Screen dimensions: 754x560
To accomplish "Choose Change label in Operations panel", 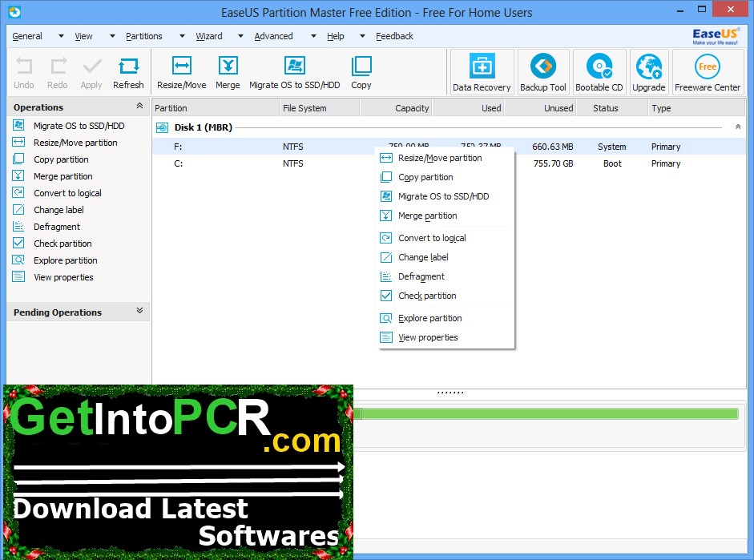I will [x=58, y=210].
